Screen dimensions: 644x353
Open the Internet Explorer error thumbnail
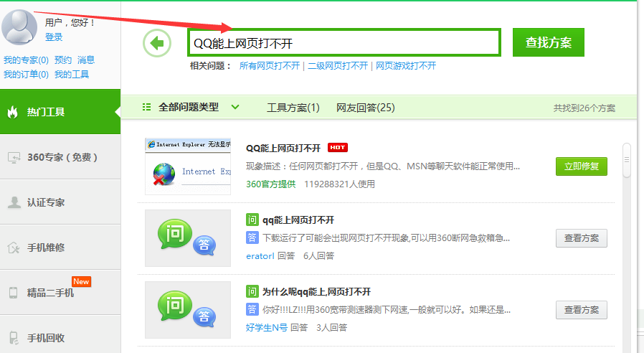point(188,166)
